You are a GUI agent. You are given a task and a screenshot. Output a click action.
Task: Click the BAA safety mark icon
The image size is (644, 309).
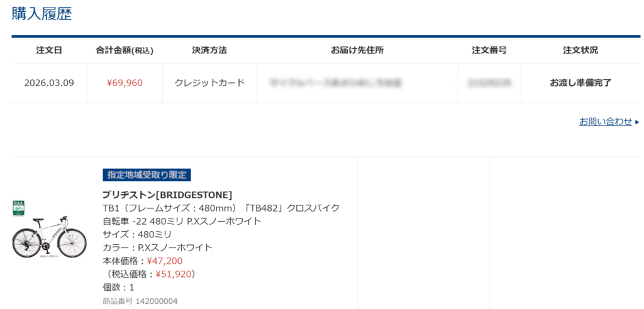click(18, 209)
